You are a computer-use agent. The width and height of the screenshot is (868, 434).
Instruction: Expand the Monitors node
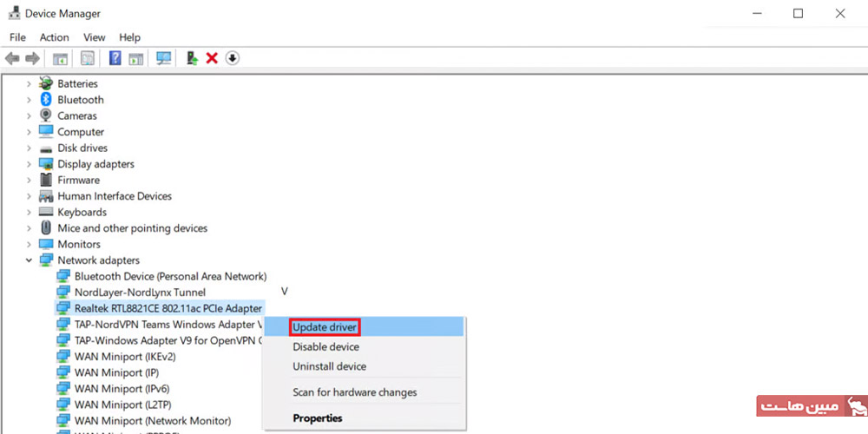pos(29,244)
